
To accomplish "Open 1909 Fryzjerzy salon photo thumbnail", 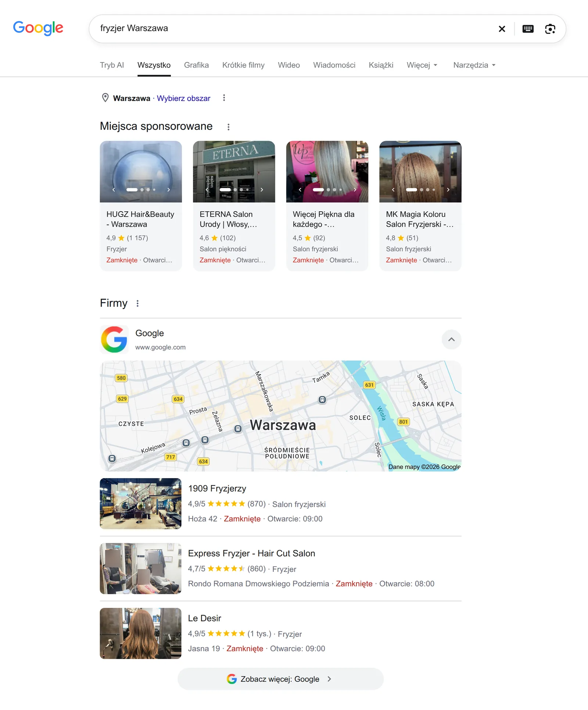I will (140, 503).
